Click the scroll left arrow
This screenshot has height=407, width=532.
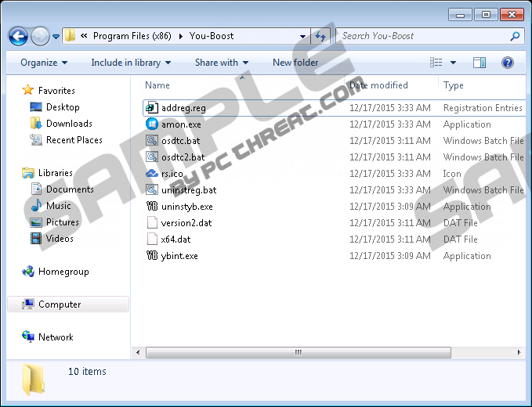138,352
